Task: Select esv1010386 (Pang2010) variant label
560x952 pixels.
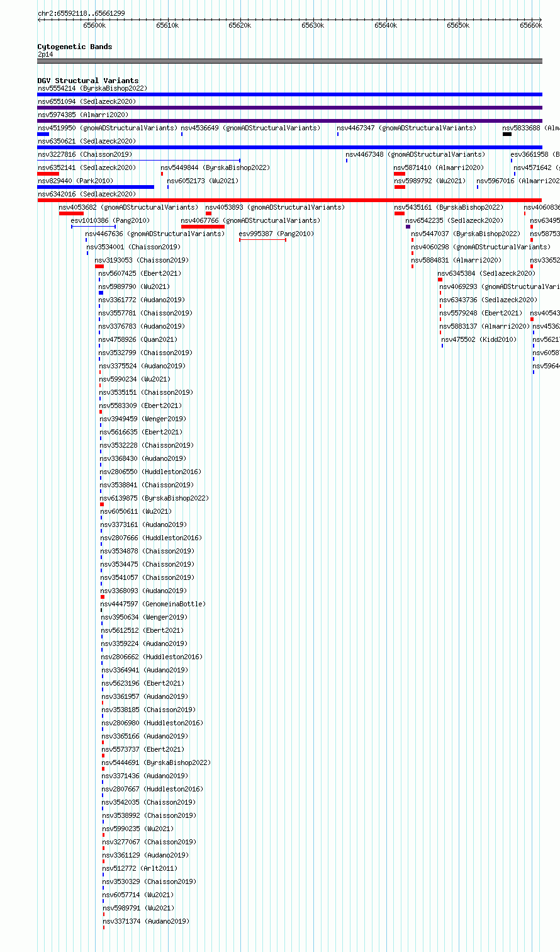Action: coord(110,221)
